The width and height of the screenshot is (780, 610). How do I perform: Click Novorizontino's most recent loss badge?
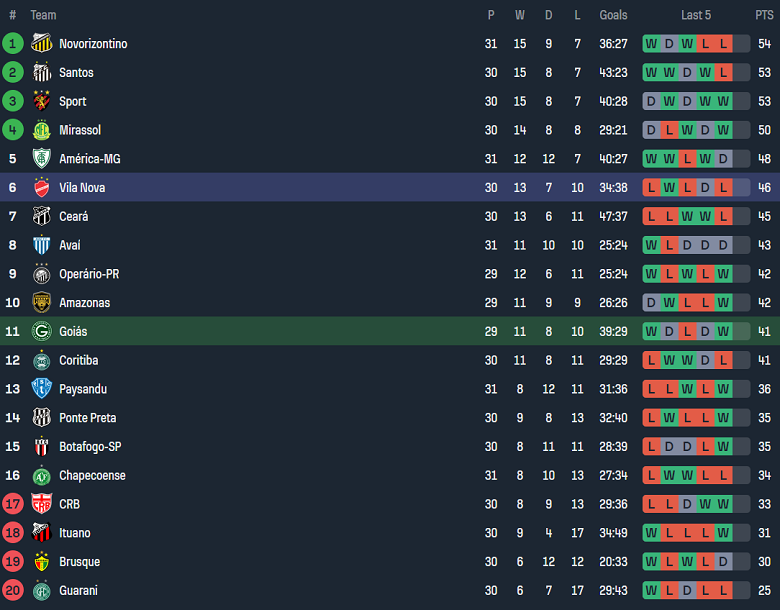(724, 43)
